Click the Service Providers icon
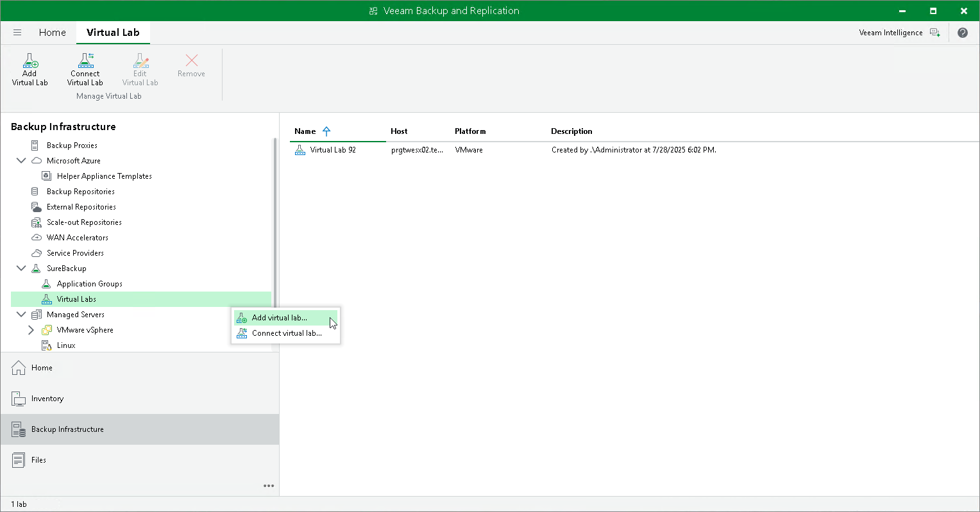Viewport: 980px width, 512px height. click(x=37, y=253)
